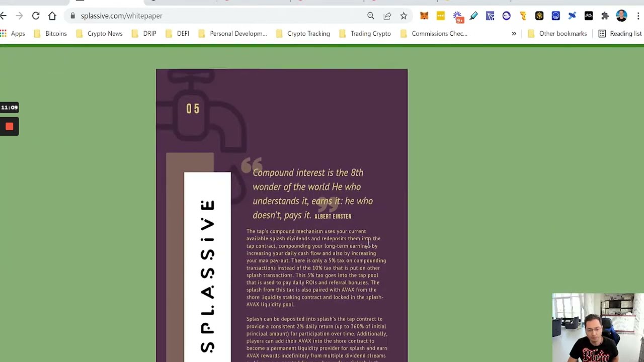The height and width of the screenshot is (362, 644).
Task: Open the DEFI bookmark folder
Action: pyautogui.click(x=177, y=34)
